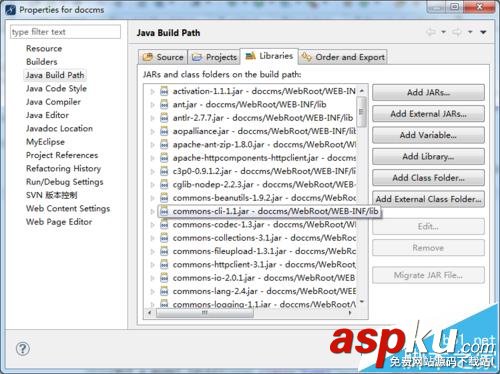Click the vertical scrollbar thumb of jar list
This screenshot has width=500, height=374.
pos(362,111)
